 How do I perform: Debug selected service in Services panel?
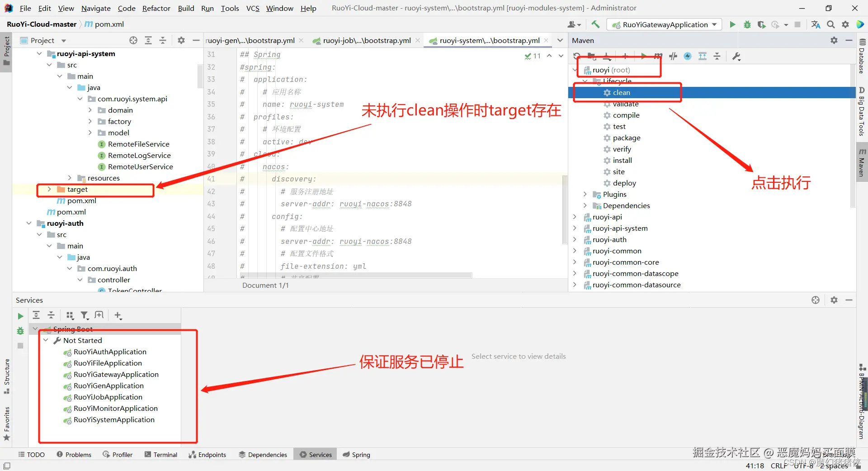[20, 331]
